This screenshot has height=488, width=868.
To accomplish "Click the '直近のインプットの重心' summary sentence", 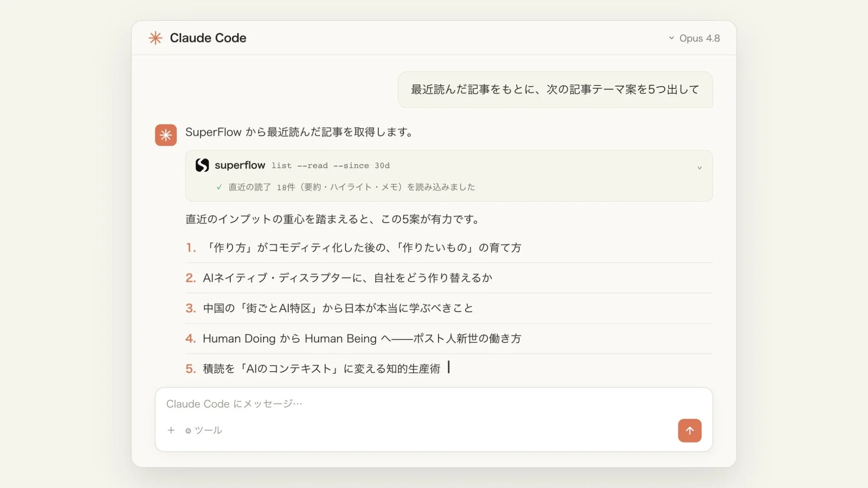I will click(x=332, y=219).
